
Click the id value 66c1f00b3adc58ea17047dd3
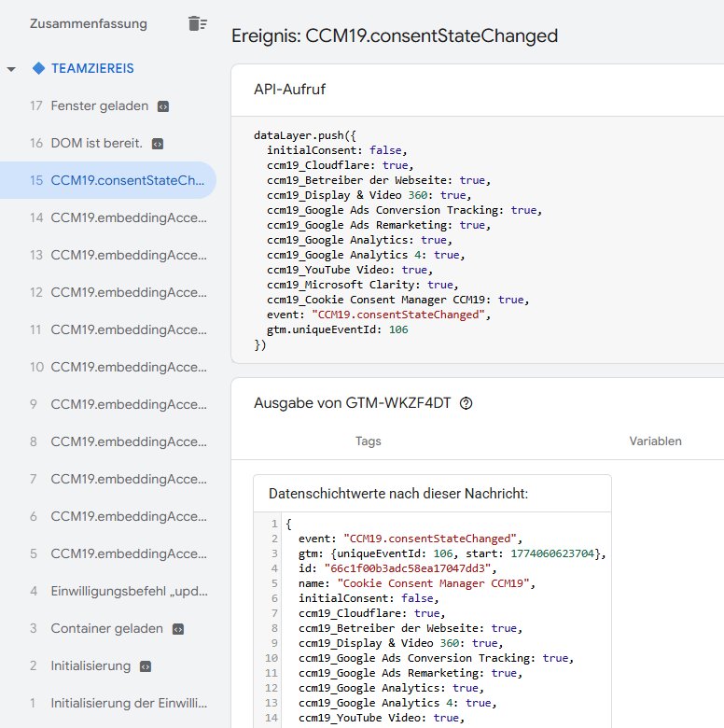(408, 568)
